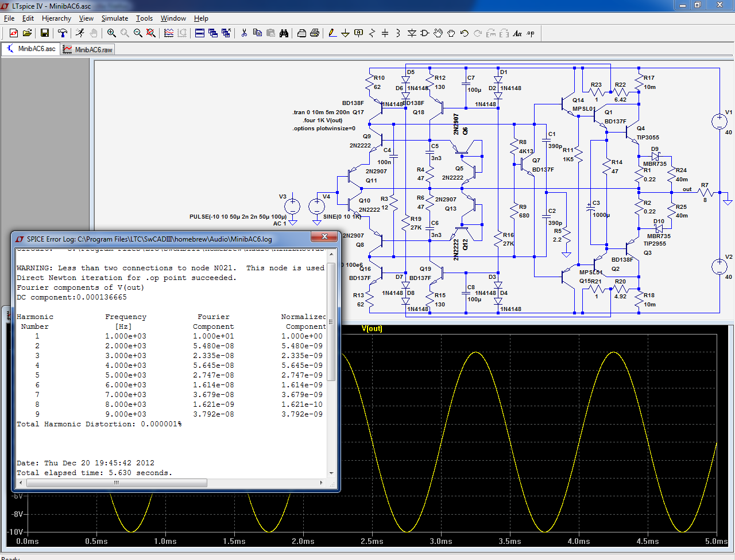Viewport: 735px width, 560px height.
Task: Open the Tools menu
Action: [144, 18]
